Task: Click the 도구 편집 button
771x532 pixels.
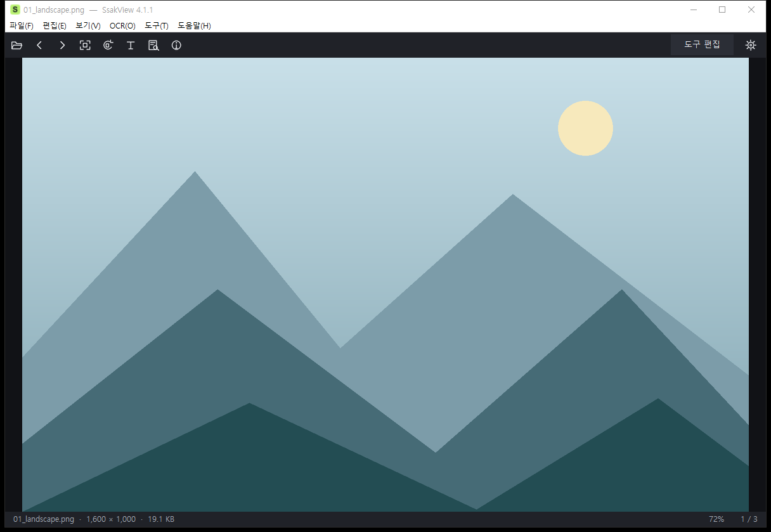Action: click(702, 45)
